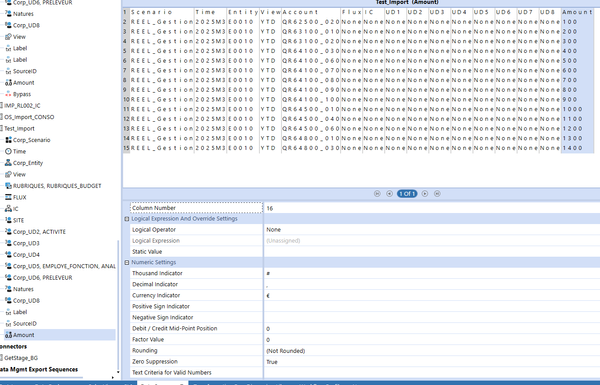The width and height of the screenshot is (600, 385).
Task: Open the Logical Operator value dropdown
Action: coord(432,230)
